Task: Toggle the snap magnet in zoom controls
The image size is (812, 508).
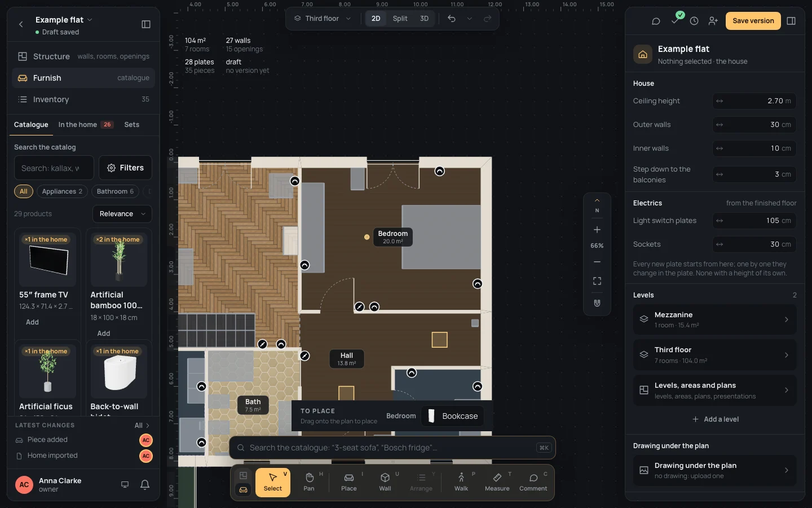Action: [597, 303]
